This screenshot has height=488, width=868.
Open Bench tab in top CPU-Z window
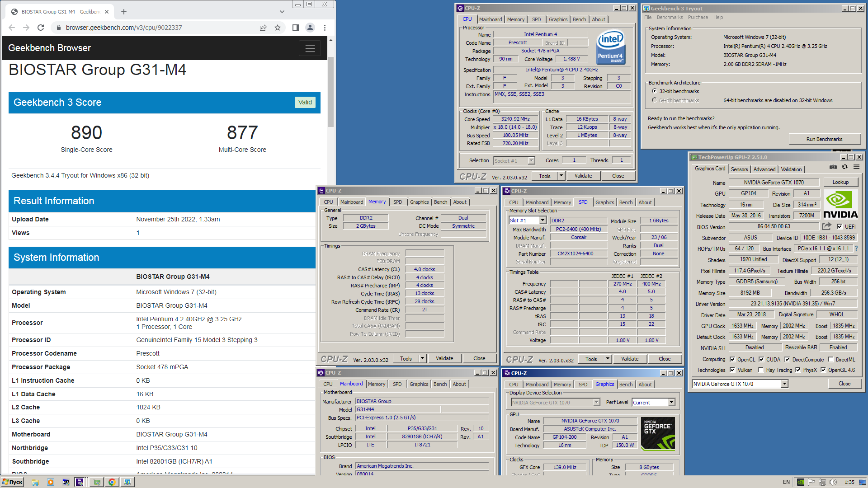579,19
